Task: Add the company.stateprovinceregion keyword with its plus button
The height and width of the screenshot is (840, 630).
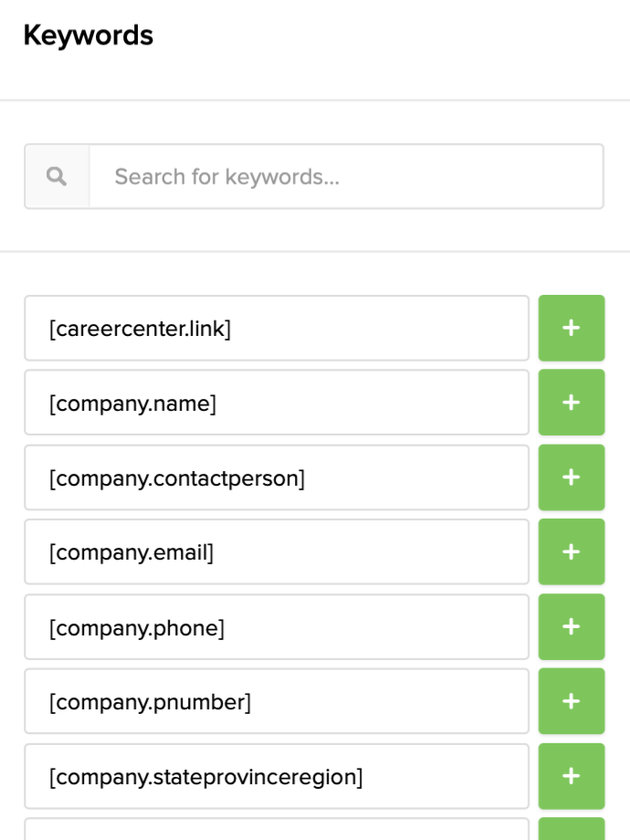Action: pyautogui.click(x=571, y=775)
